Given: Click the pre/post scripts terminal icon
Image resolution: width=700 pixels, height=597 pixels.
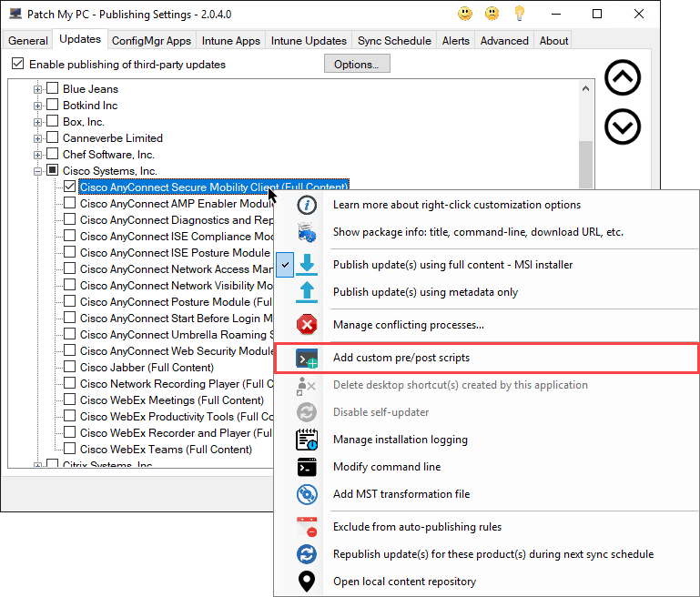Looking at the screenshot, I should click(x=307, y=358).
